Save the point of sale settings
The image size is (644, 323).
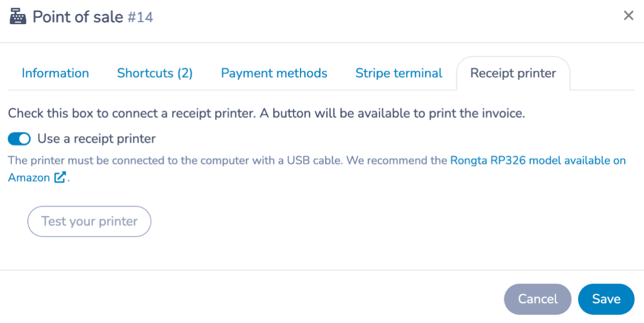606,299
